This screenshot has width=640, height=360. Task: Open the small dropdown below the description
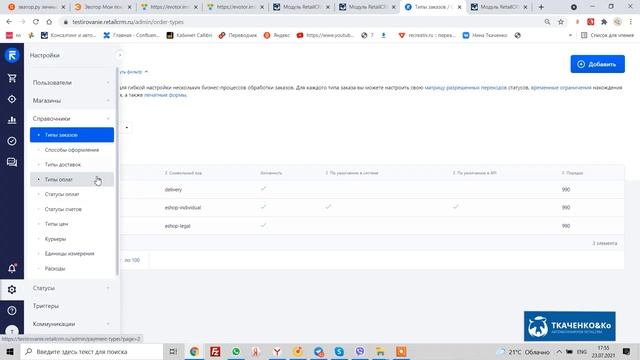point(126,128)
